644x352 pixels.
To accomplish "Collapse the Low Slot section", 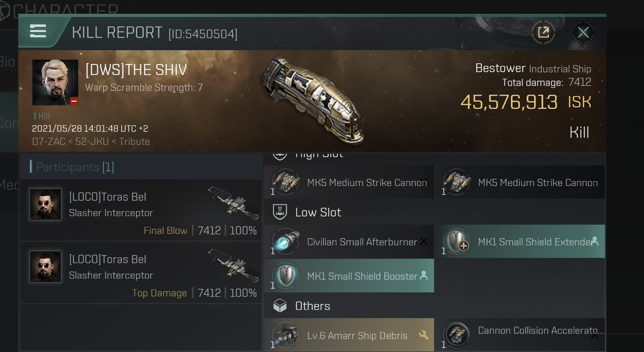I will pyautogui.click(x=318, y=212).
